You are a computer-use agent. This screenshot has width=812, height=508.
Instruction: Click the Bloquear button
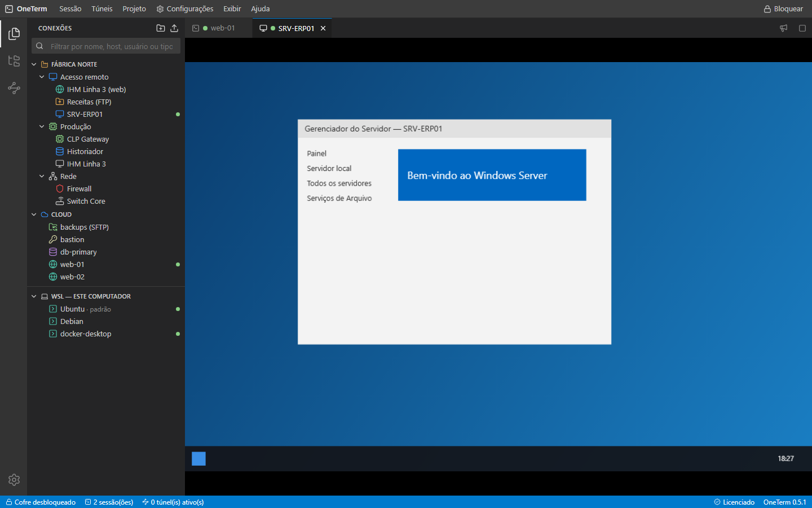[783, 9]
